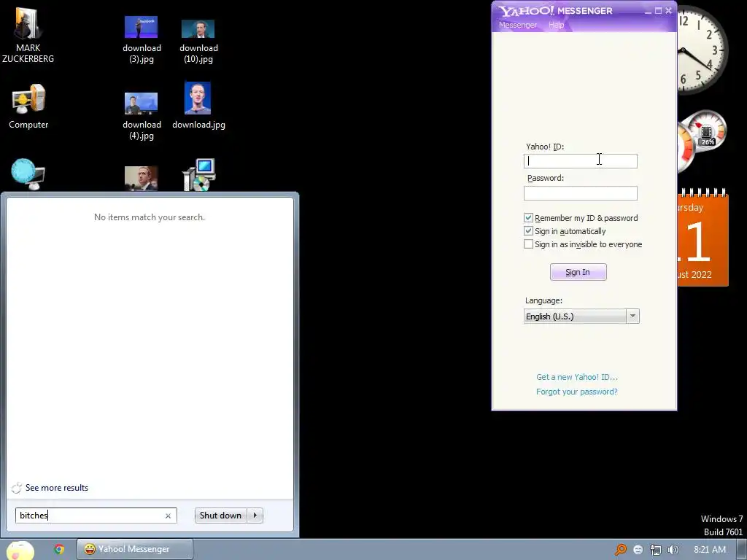Select the globe network desktop icon

[x=28, y=174]
